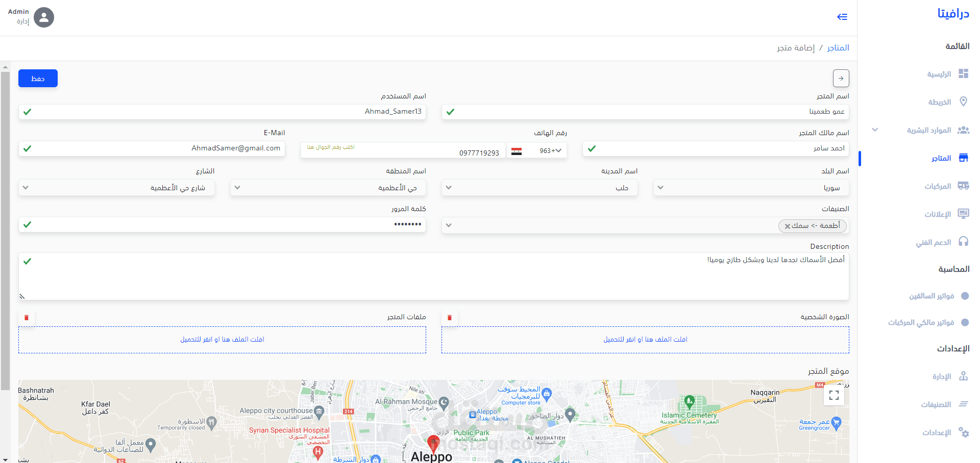Delete ملفات المتجر files with trash icon
The width and height of the screenshot is (980, 463).
pos(27,318)
